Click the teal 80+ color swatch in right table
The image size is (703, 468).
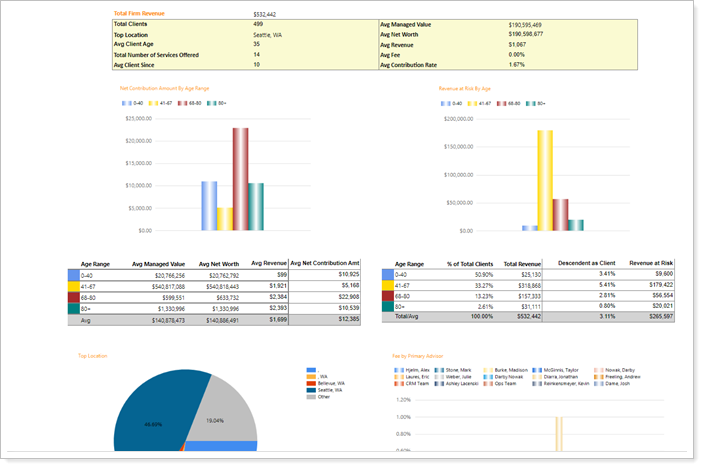click(388, 305)
